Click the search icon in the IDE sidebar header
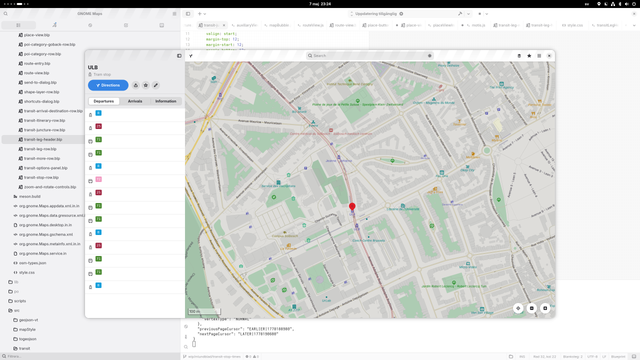The width and height of the screenshot is (640, 360). point(6,14)
